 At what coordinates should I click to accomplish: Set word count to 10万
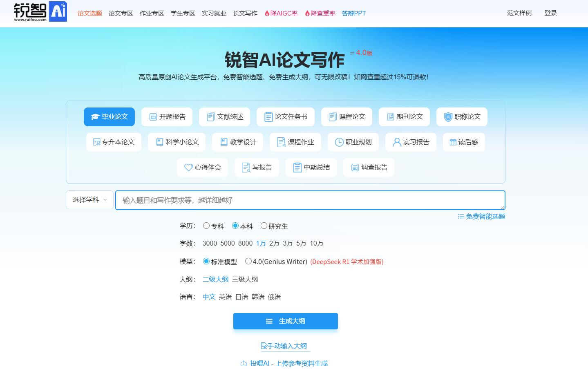click(317, 243)
